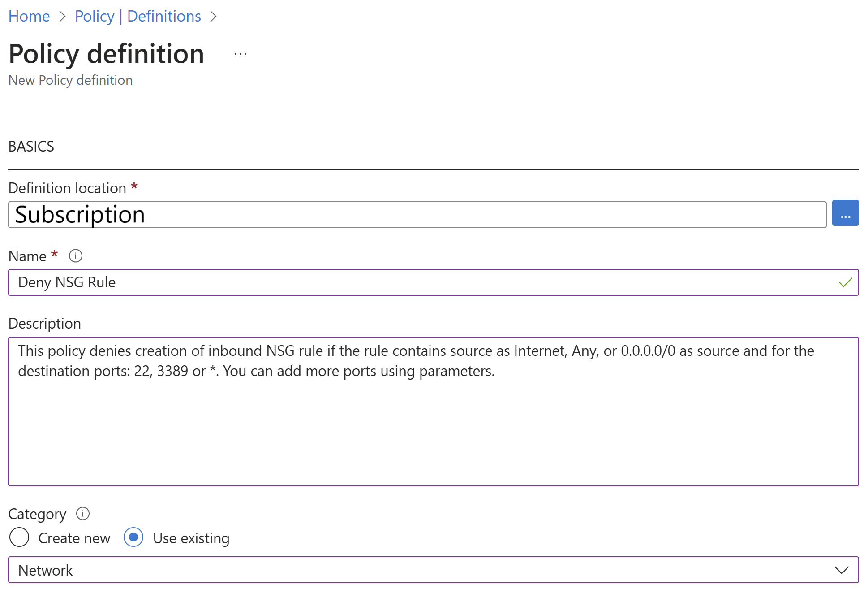Click the info icon beside Name
868x589 pixels.
(x=75, y=256)
